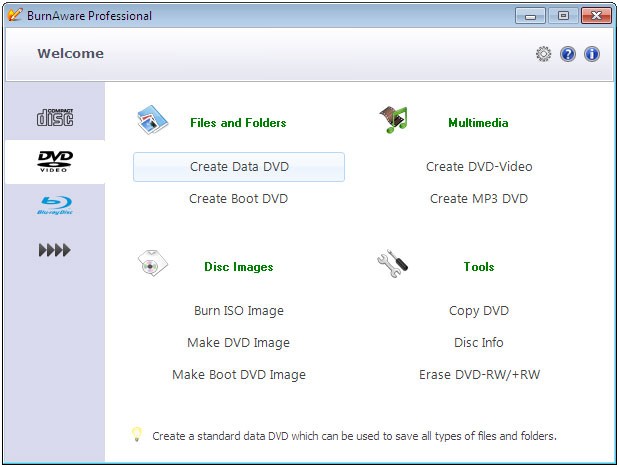
Task: Open settings via the gear icon
Action: coord(544,54)
